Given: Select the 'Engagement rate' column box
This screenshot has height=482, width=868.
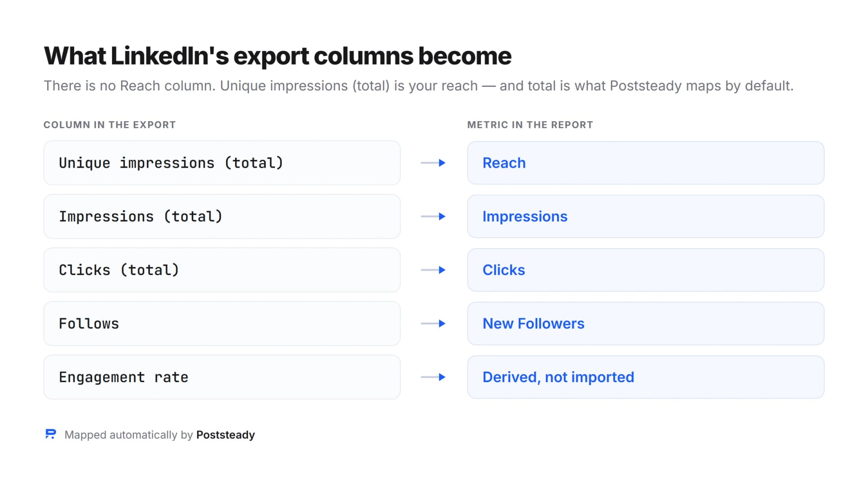Looking at the screenshot, I should (x=222, y=377).
